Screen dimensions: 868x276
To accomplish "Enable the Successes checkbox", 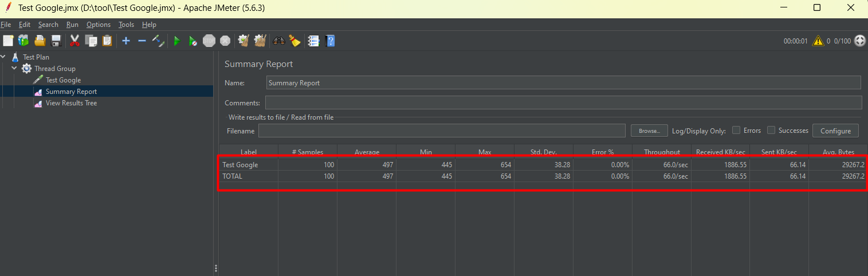I will coord(771,130).
